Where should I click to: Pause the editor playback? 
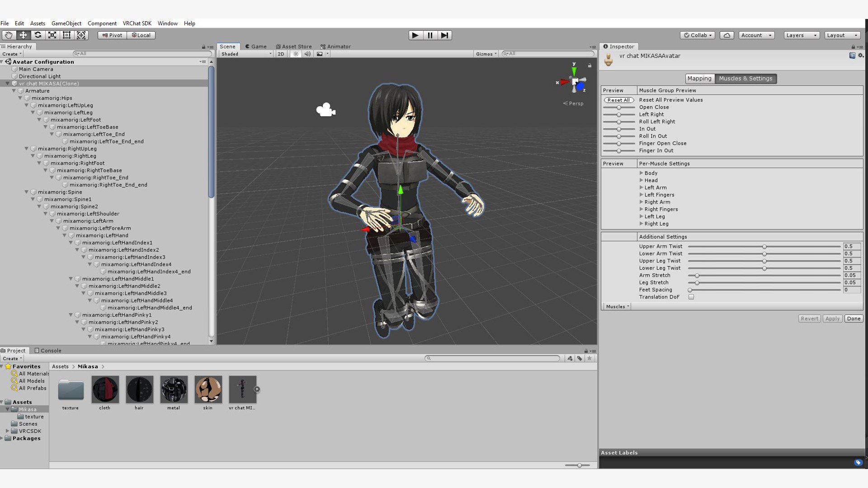[x=430, y=35]
